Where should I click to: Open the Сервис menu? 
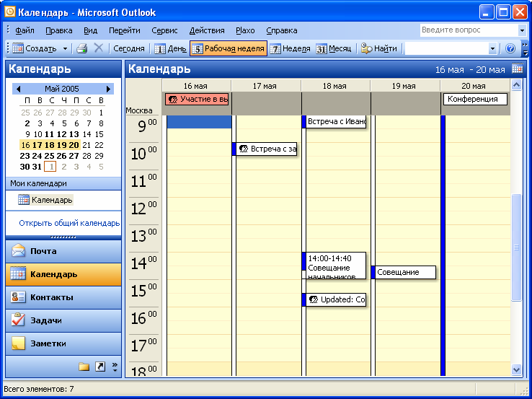pyautogui.click(x=164, y=30)
